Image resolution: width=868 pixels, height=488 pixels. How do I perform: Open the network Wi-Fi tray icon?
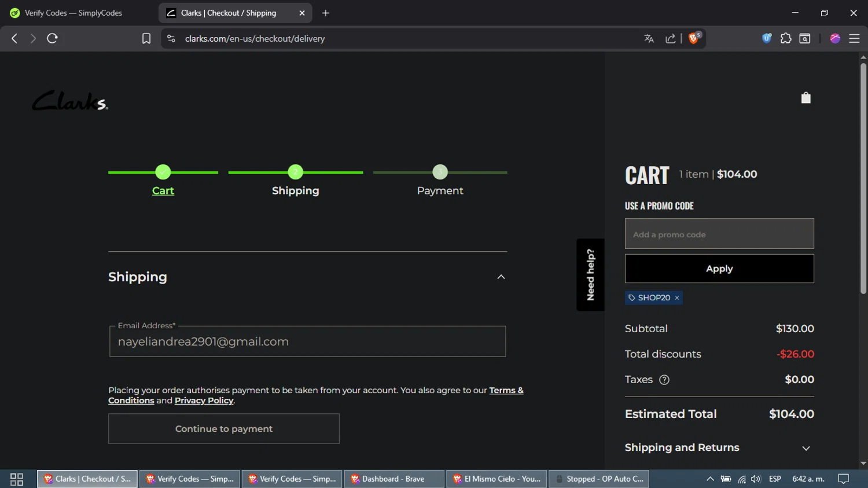click(x=741, y=479)
